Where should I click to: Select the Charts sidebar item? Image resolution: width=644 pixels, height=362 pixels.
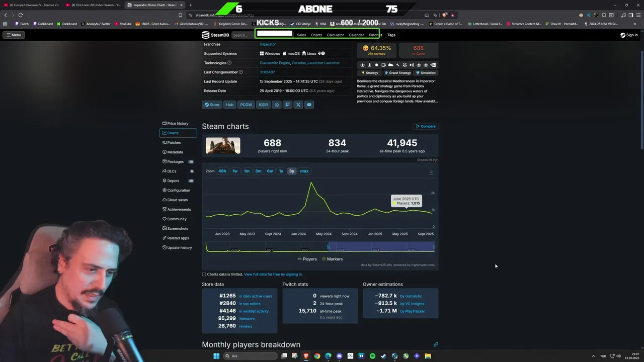click(x=178, y=133)
